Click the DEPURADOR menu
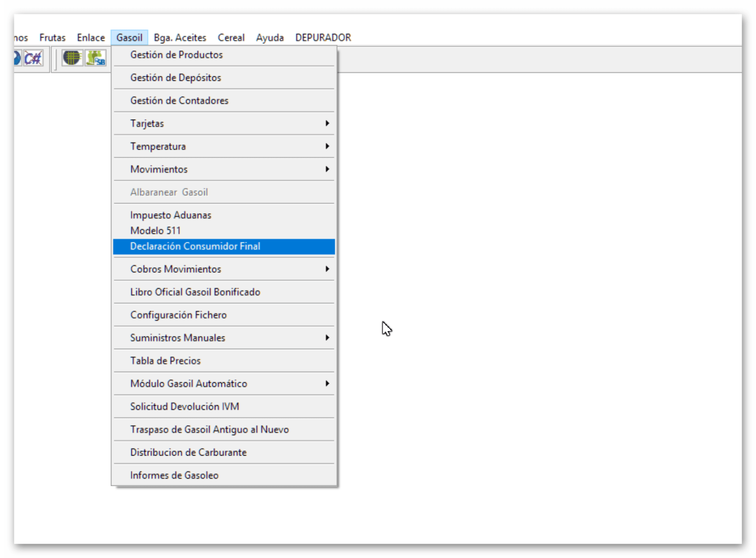This screenshot has width=756, height=558. click(x=323, y=37)
